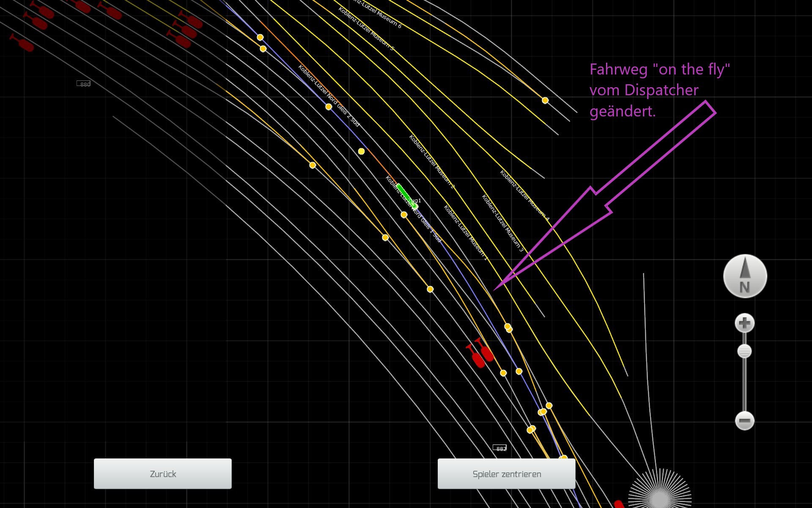Click the 882 kilometer marker
812x508 pixels.
(500, 448)
